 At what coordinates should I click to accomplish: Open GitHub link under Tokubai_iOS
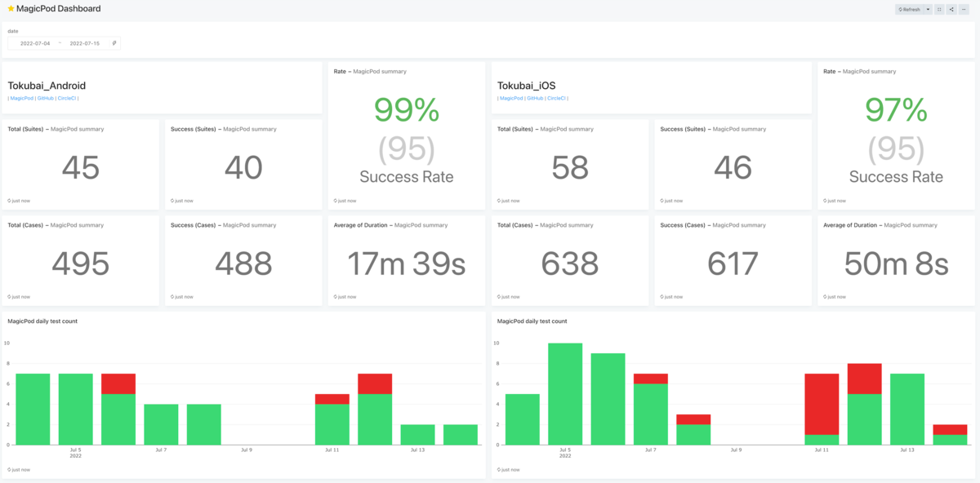(x=535, y=98)
